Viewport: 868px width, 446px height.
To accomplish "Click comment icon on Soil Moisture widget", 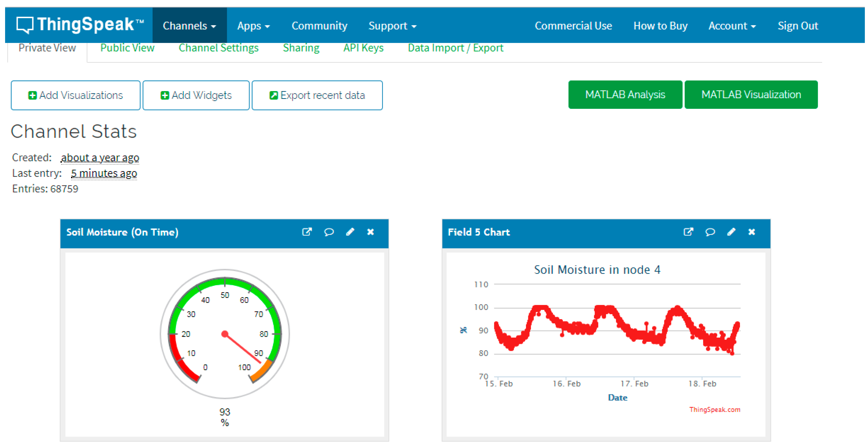I will (329, 232).
